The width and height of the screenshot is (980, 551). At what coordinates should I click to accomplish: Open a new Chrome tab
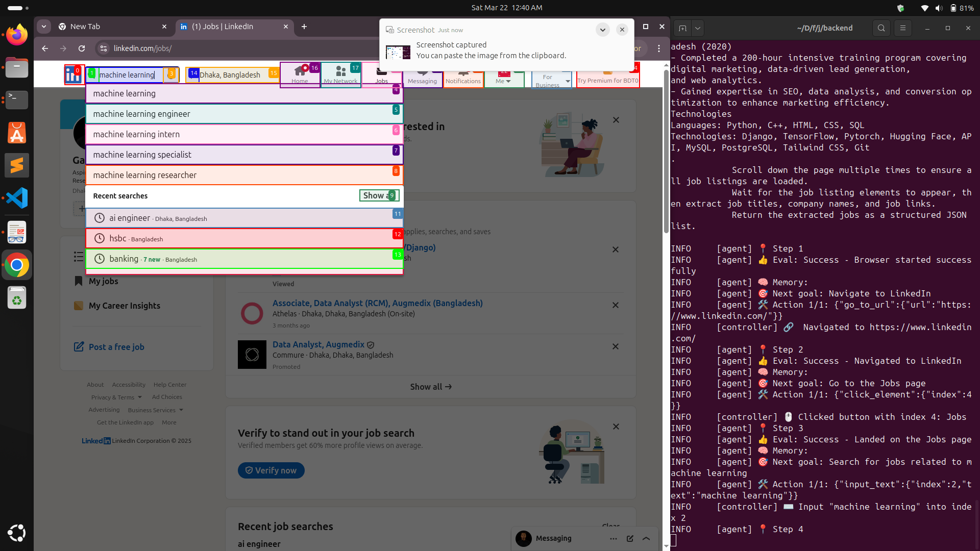click(304, 27)
